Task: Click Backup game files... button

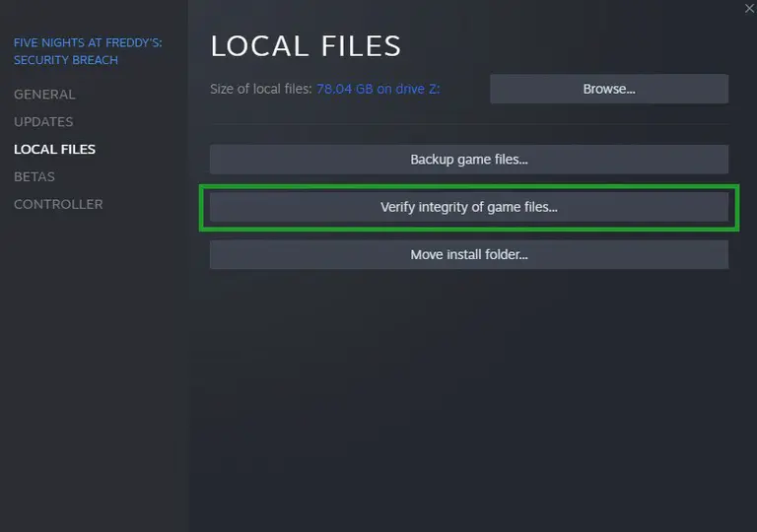Action: point(469,160)
